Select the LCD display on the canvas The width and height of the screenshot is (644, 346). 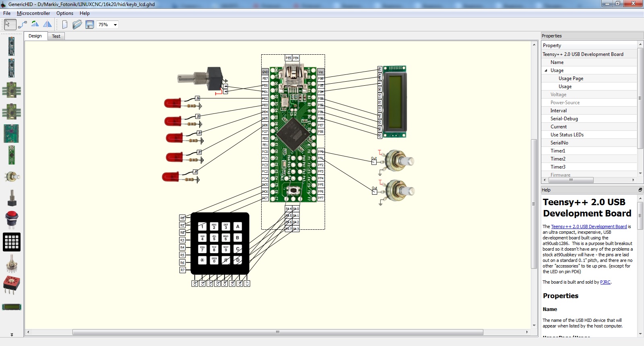(x=394, y=102)
